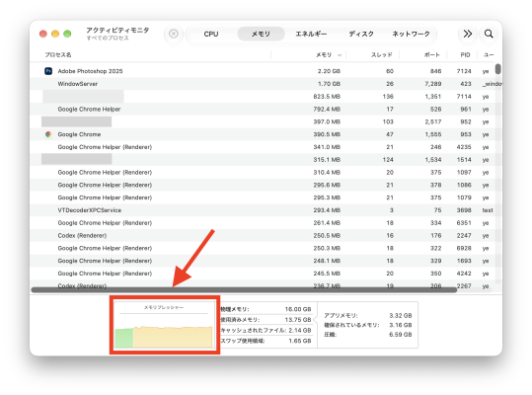Sort by プロセス名 column header

[x=58, y=54]
